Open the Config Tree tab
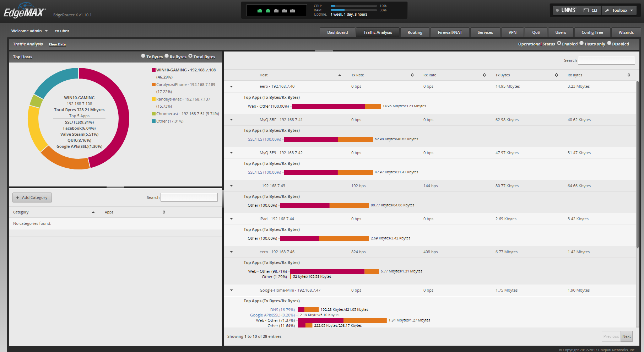Screen dimensions: 644x352 [592, 32]
